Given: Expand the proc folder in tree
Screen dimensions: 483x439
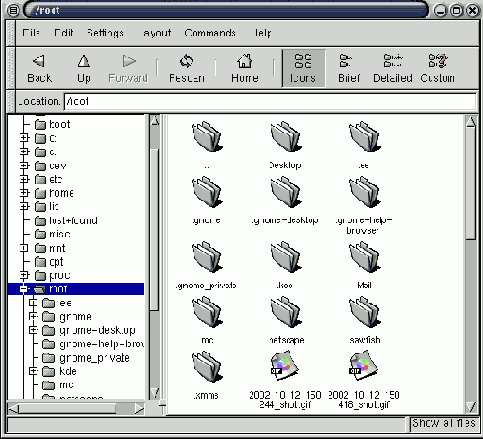Looking at the screenshot, I should pyautogui.click(x=24, y=275).
